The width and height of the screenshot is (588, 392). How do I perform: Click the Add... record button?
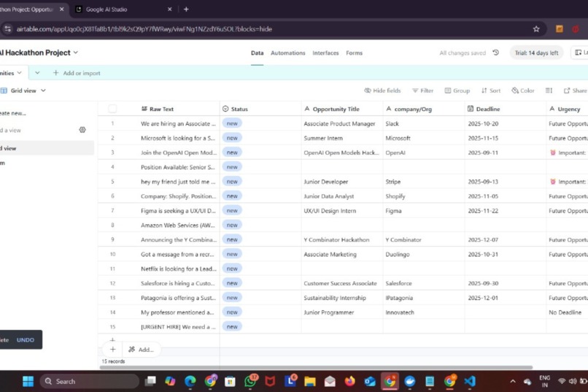142,349
